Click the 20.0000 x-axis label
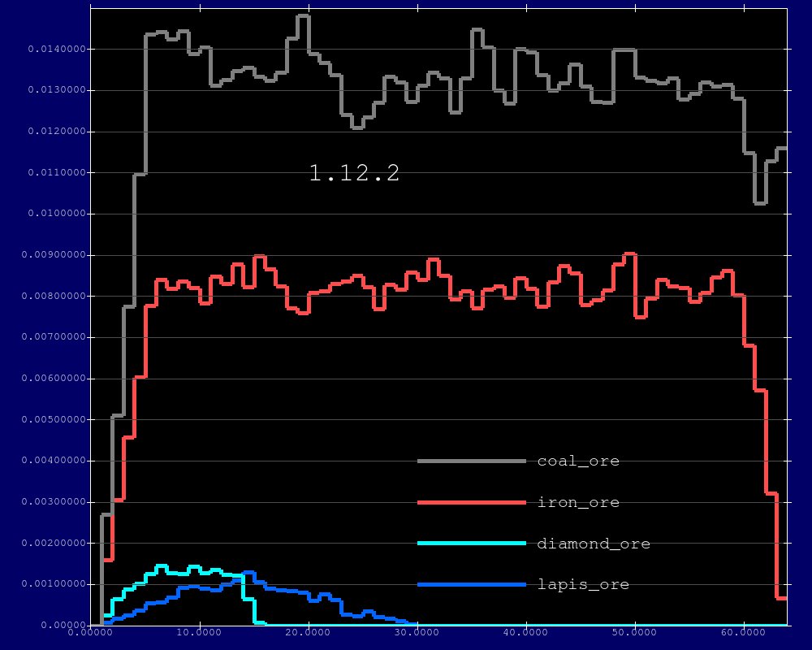812x650 pixels. click(308, 633)
